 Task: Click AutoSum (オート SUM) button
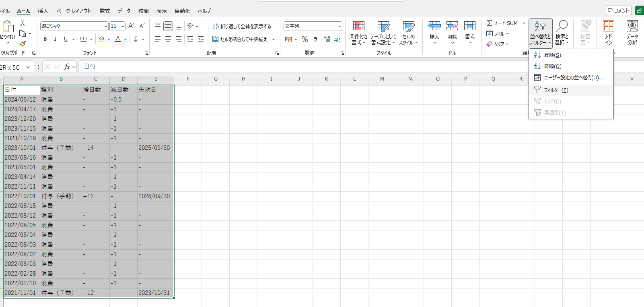tap(503, 23)
